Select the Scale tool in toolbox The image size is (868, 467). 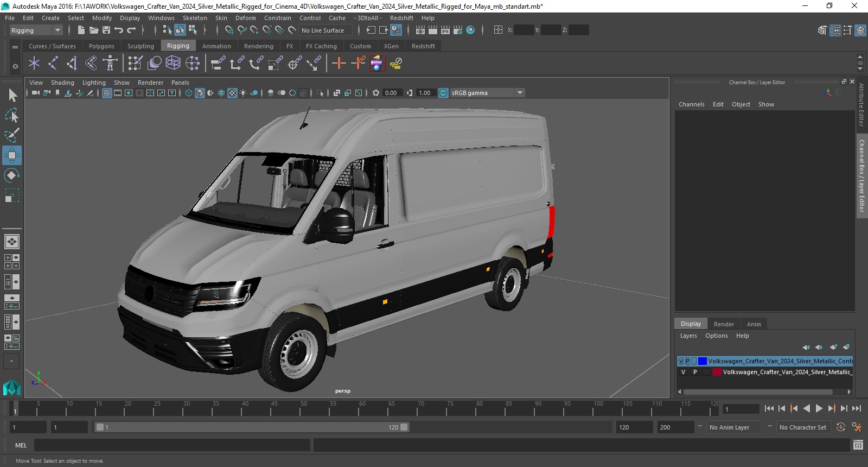(x=12, y=195)
